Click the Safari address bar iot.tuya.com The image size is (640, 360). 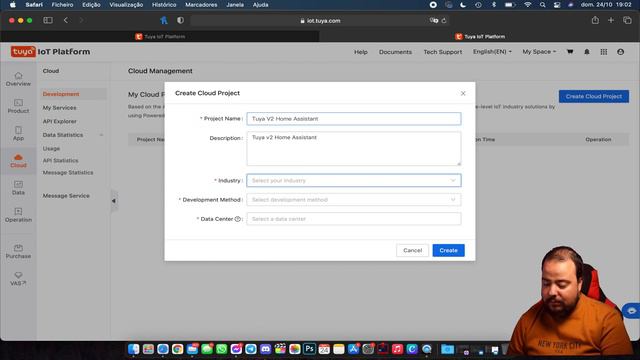point(320,20)
